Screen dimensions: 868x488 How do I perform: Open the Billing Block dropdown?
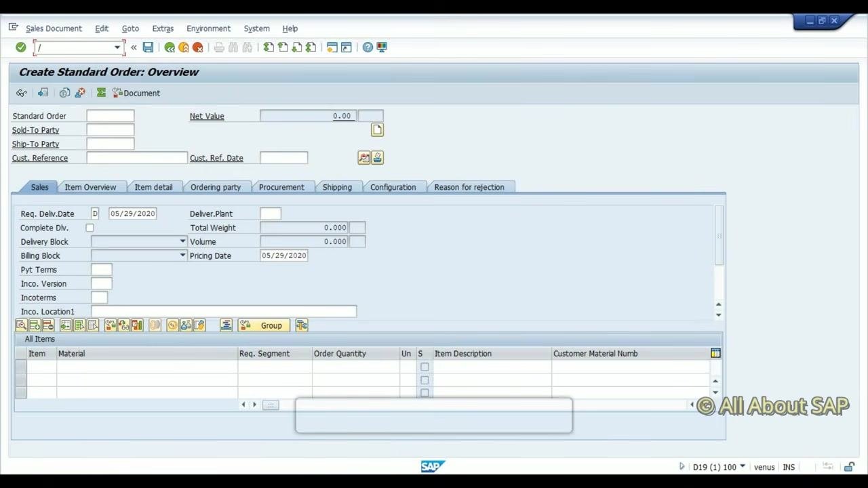(182, 256)
